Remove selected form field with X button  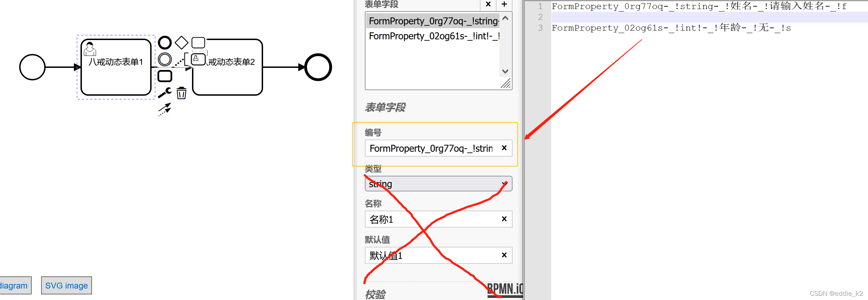(488, 4)
